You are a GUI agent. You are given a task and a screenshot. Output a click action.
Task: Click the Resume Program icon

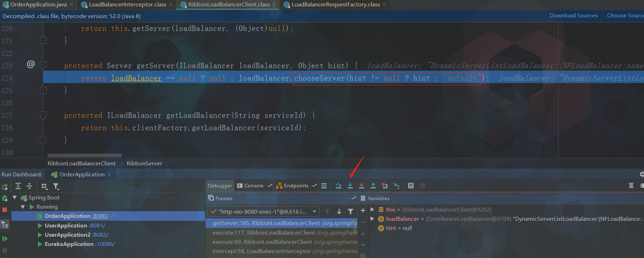click(x=5, y=238)
